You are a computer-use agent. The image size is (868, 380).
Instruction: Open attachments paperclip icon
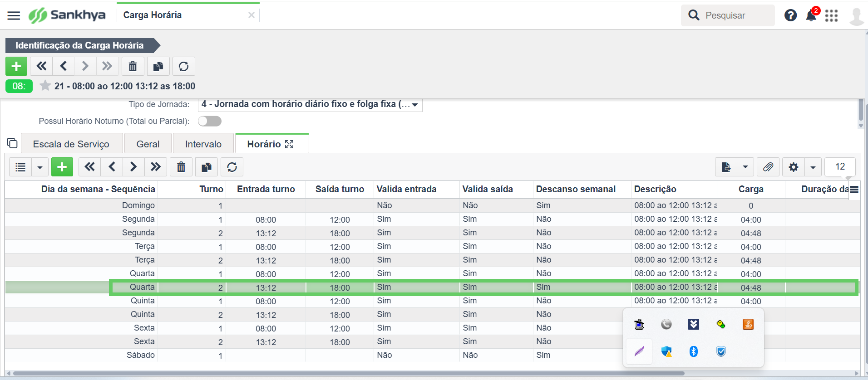click(x=768, y=167)
